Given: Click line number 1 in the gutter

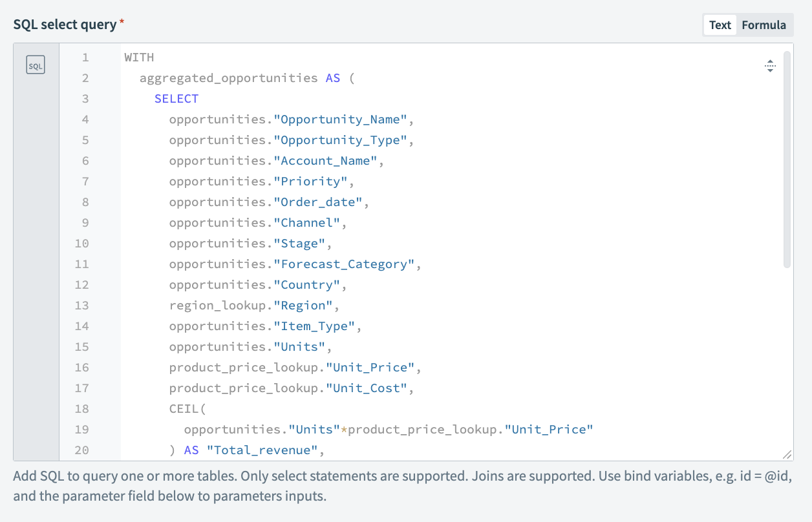Looking at the screenshot, I should (x=85, y=57).
